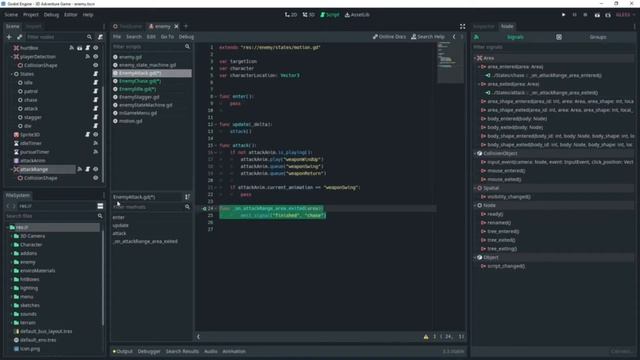Open the script editor File menu
The width and height of the screenshot is (640, 360).
pos(117,37)
